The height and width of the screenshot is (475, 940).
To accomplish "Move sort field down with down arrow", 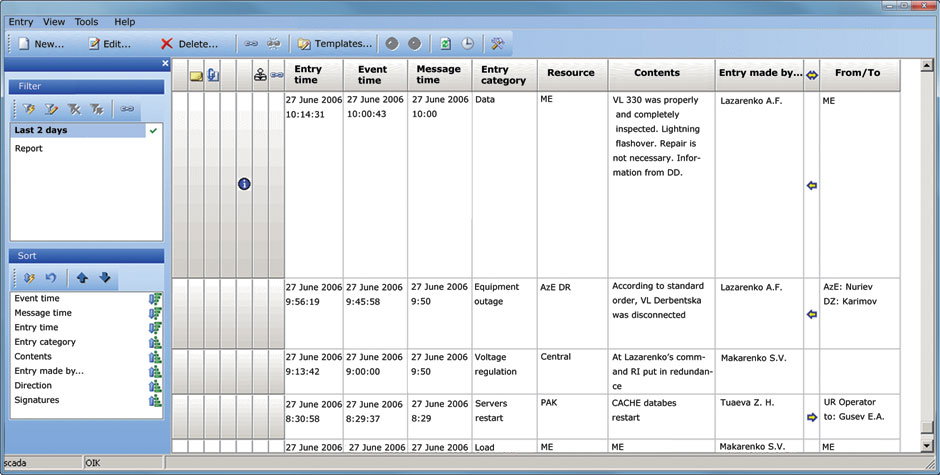I will pyautogui.click(x=104, y=278).
